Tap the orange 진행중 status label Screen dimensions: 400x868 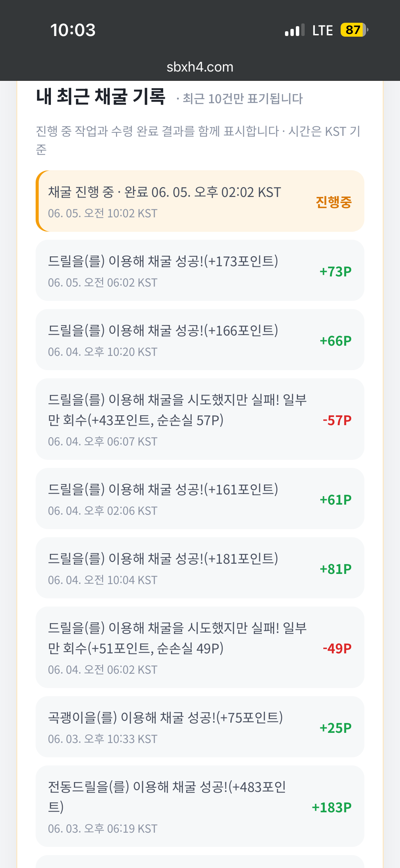[x=334, y=202]
